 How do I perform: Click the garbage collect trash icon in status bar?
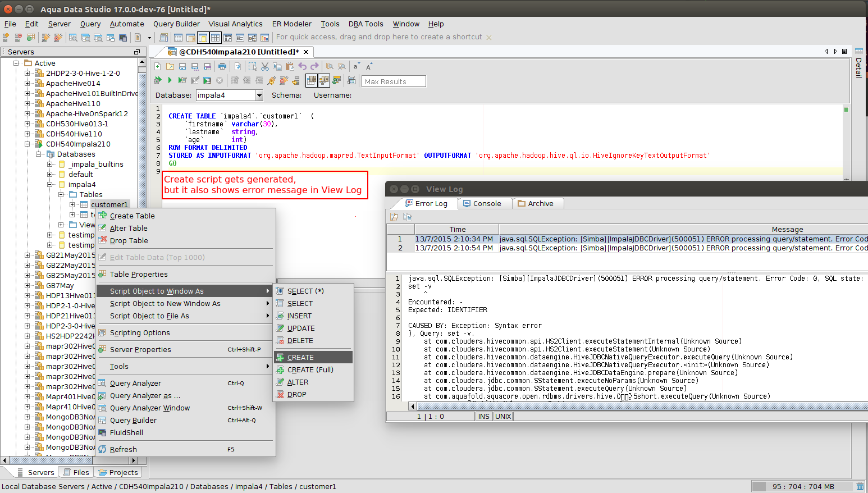pos(860,486)
